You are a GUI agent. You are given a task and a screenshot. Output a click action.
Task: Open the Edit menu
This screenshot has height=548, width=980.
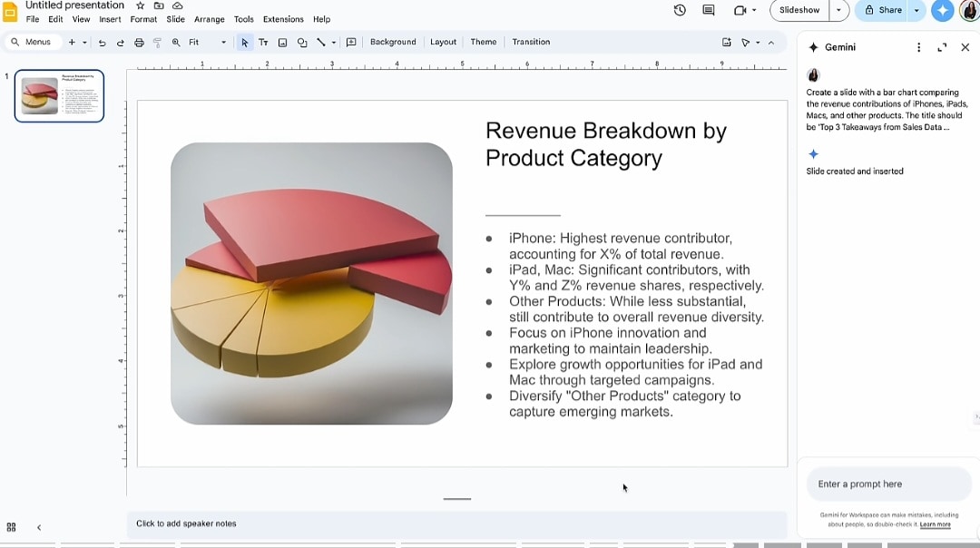tap(55, 19)
